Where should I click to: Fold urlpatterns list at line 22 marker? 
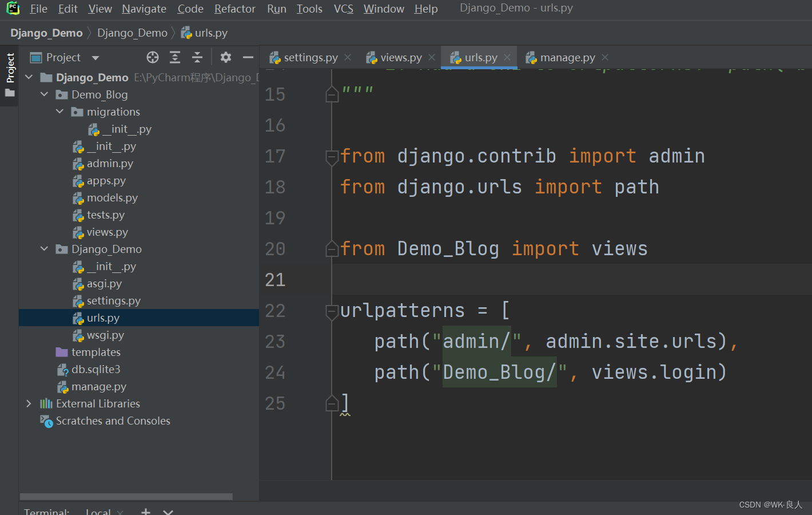(x=332, y=311)
